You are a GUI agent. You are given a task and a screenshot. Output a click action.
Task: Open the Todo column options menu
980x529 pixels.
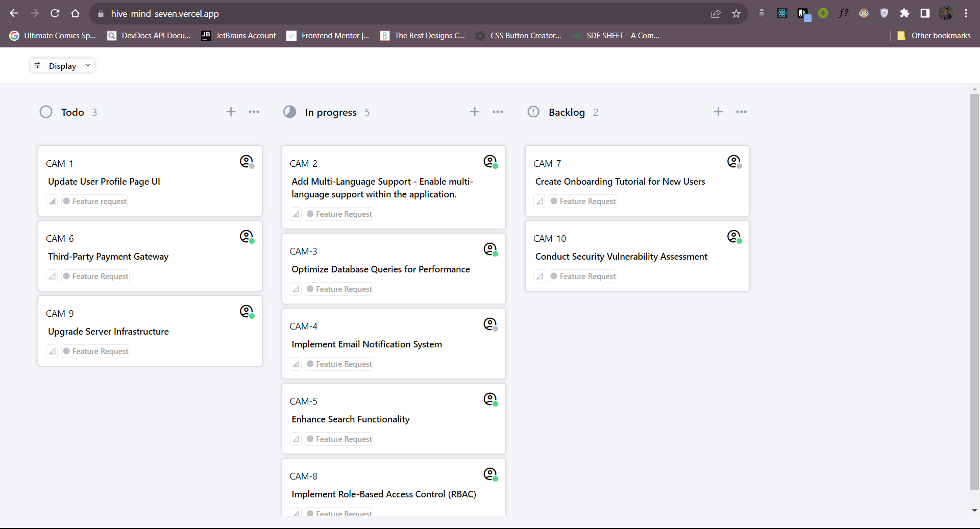(254, 112)
